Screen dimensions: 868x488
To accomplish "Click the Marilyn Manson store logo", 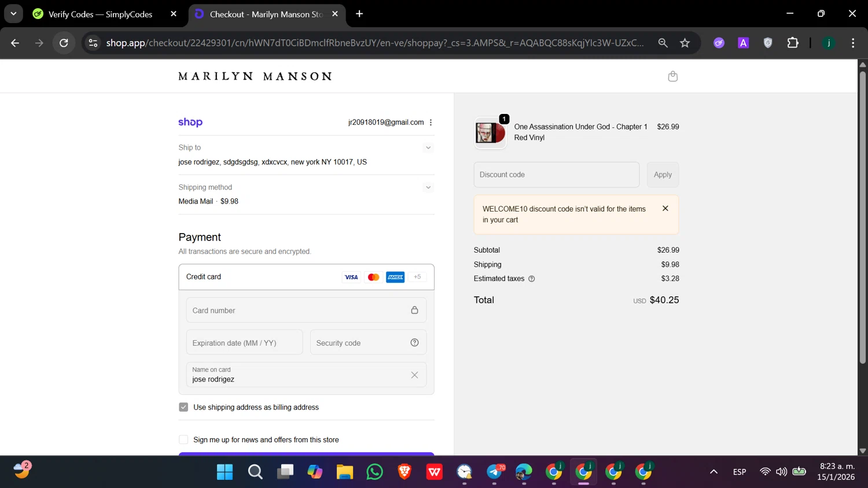I will [x=255, y=76].
